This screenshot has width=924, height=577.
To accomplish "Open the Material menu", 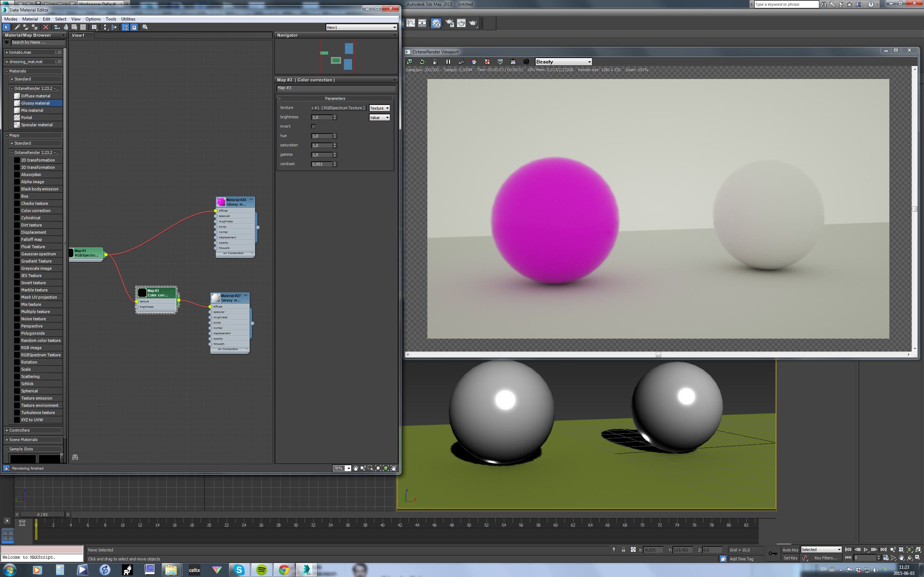I will point(30,19).
